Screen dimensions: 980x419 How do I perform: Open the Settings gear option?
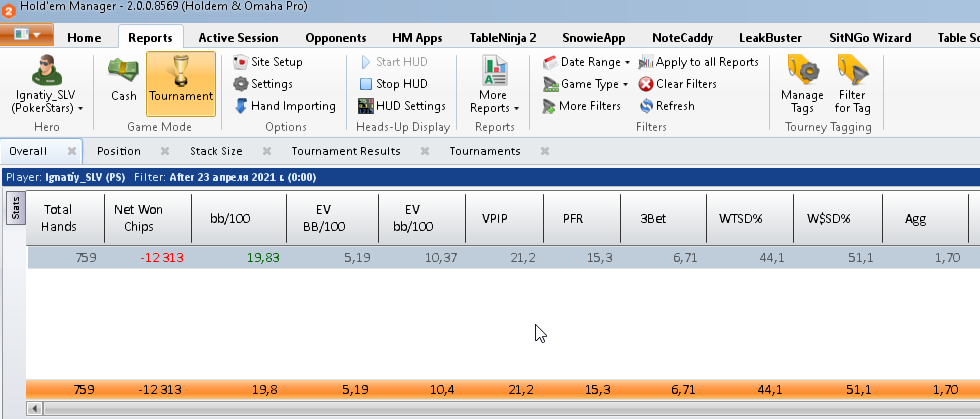(x=263, y=84)
